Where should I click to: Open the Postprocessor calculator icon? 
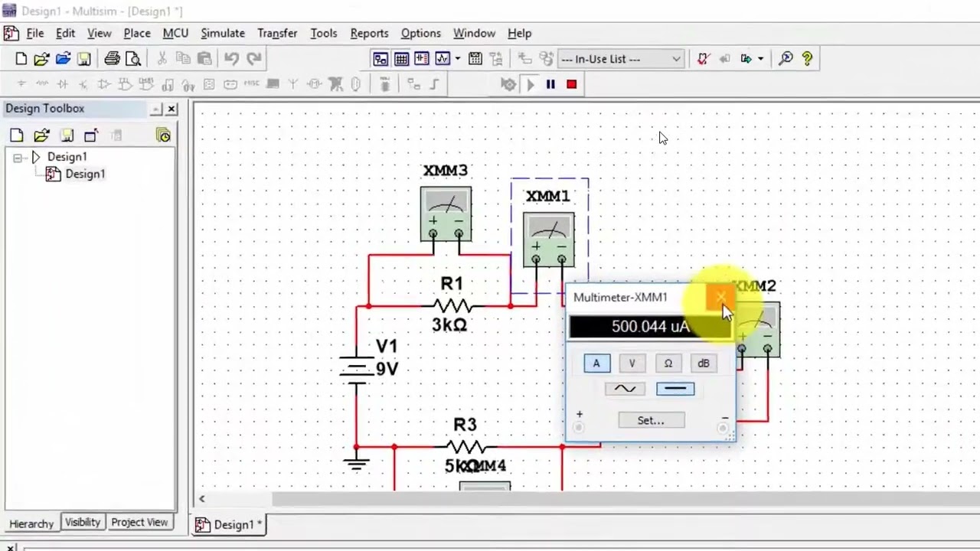point(475,58)
